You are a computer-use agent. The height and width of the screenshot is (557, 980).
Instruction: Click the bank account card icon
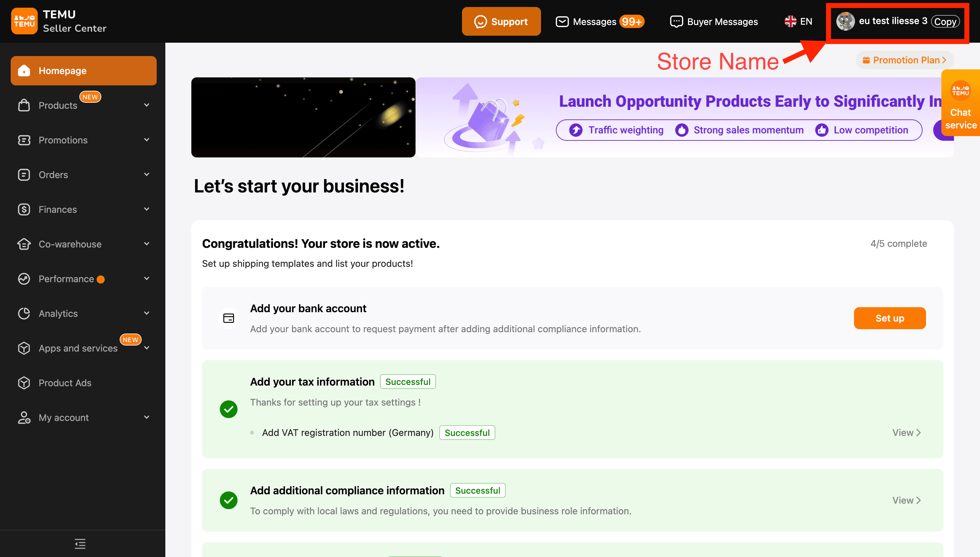229,318
